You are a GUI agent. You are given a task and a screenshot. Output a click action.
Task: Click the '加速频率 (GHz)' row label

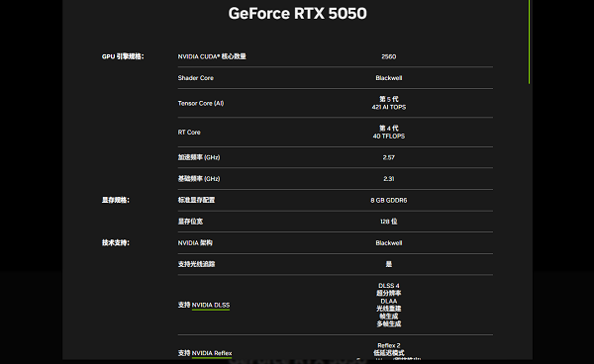coord(199,157)
